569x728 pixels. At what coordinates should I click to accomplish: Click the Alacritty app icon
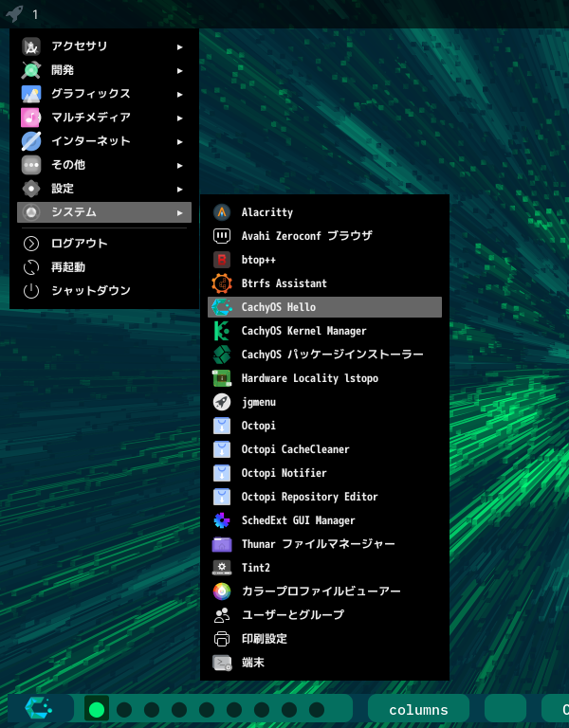(222, 212)
